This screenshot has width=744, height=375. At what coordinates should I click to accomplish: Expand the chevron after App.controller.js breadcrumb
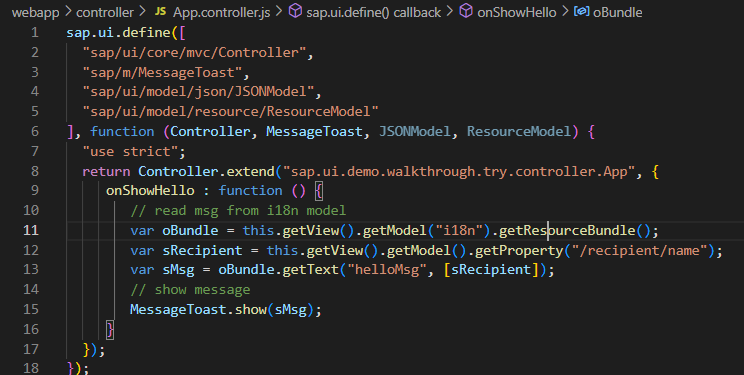click(279, 12)
